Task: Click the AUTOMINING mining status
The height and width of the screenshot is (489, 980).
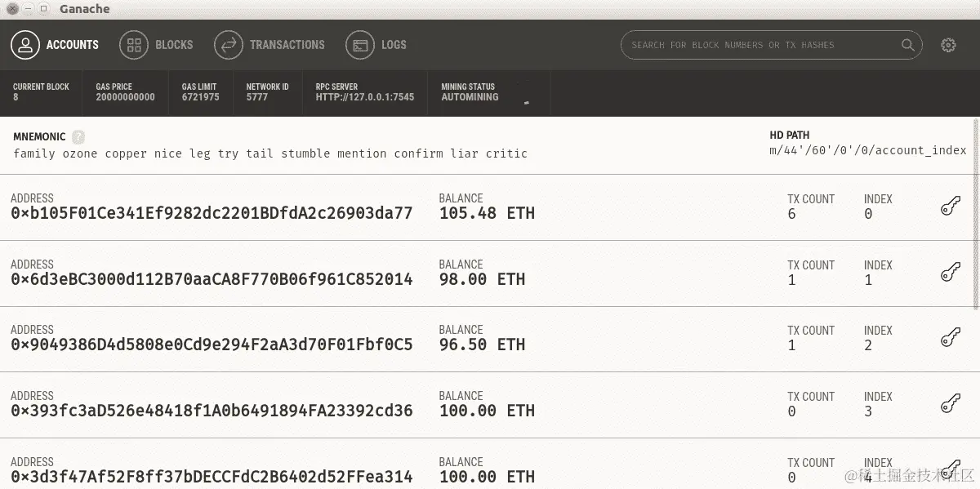Action: point(470,97)
